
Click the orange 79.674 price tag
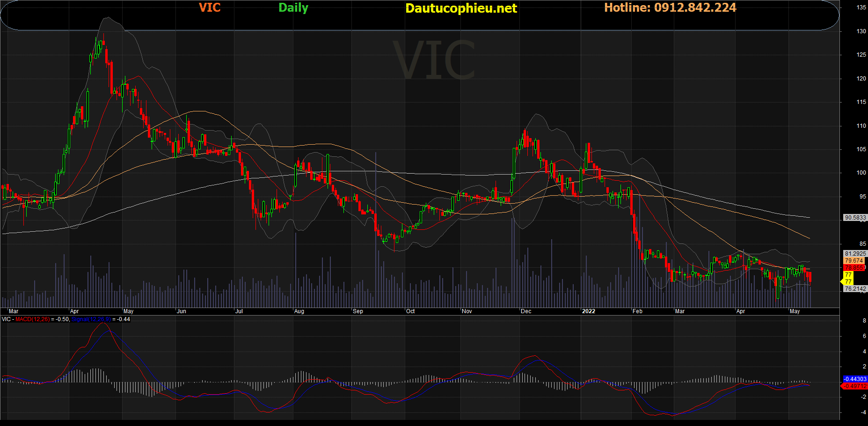point(854,261)
